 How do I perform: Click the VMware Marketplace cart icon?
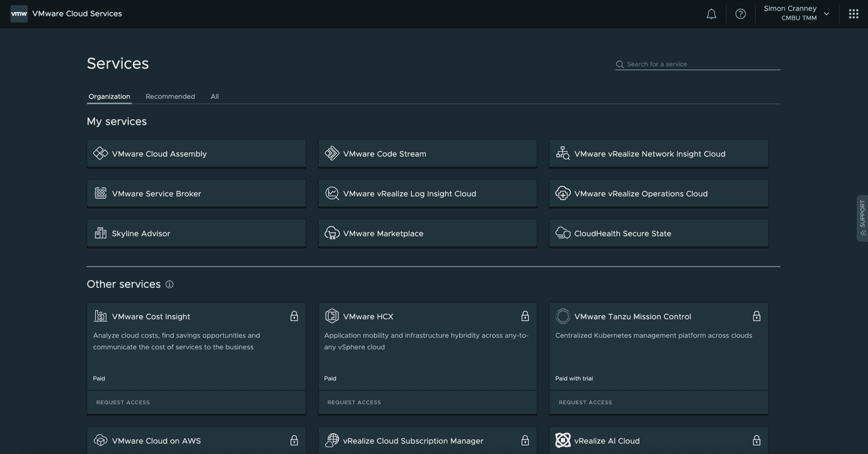[x=332, y=233]
